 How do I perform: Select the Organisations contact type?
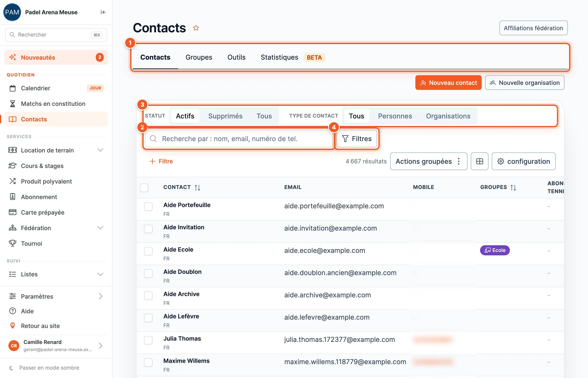(x=448, y=116)
